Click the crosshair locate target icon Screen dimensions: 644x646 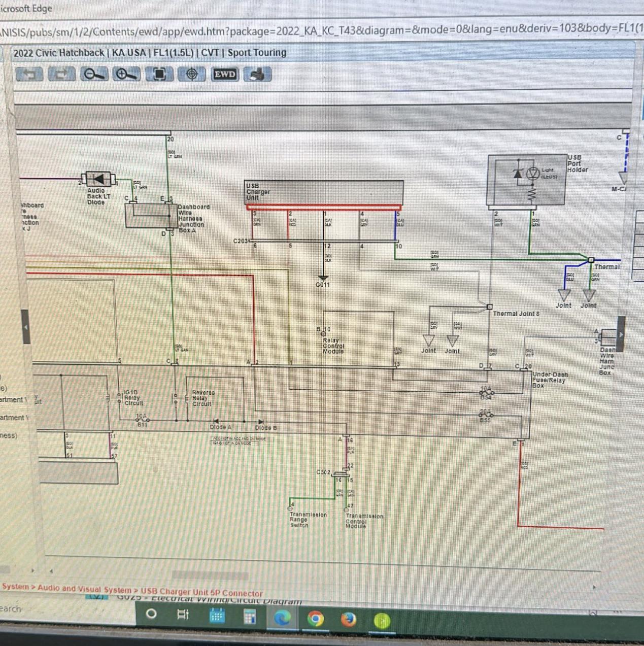pos(192,75)
